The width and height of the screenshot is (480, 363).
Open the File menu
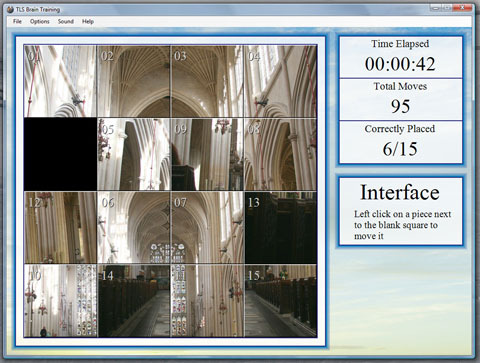pos(17,21)
